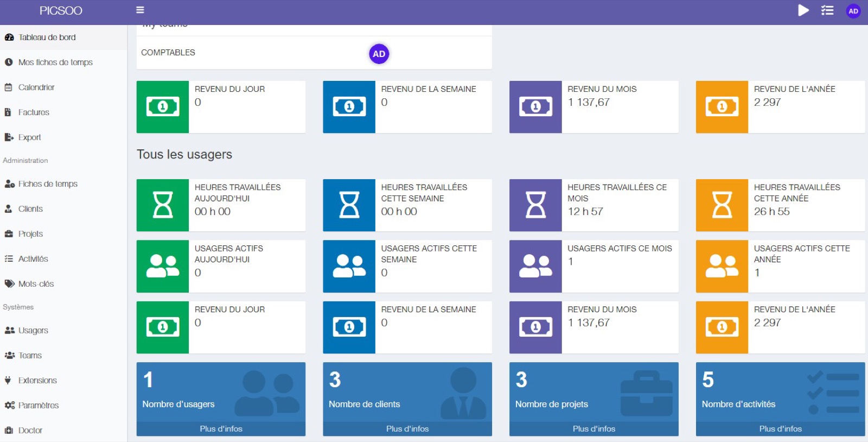Open Factures in the sidebar
This screenshot has width=868, height=442.
click(63, 112)
